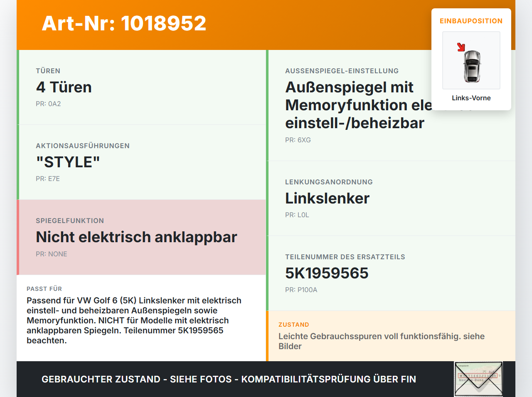This screenshot has width=532, height=397.
Task: Open the Fahrzeugschein envelope image
Action: pos(478,379)
